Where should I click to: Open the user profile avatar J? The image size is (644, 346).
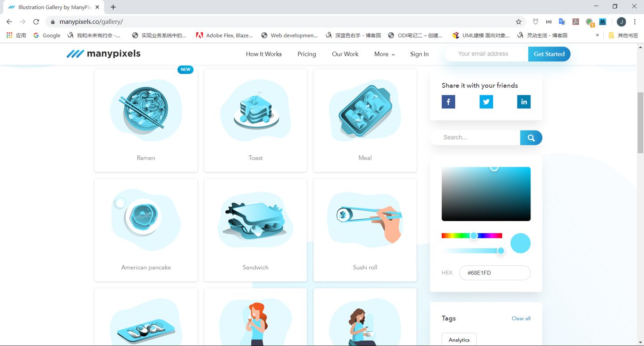621,21
